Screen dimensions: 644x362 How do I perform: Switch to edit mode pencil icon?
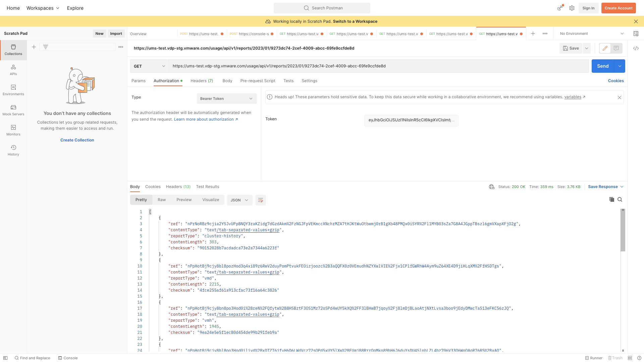coord(605,48)
